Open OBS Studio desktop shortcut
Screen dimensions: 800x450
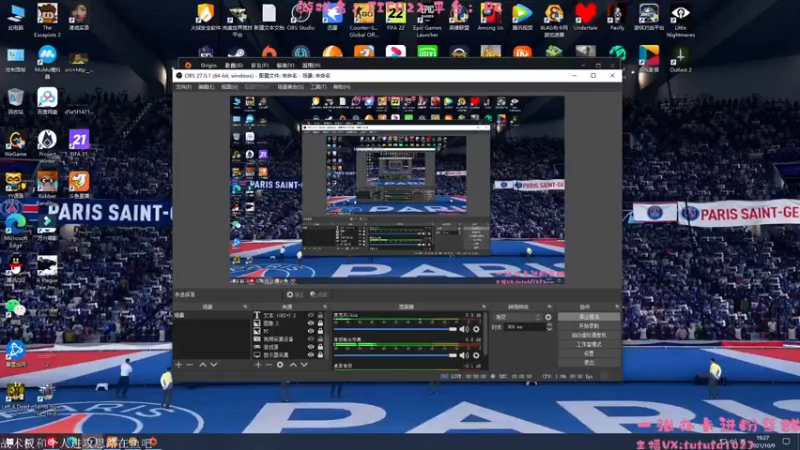coord(301,17)
